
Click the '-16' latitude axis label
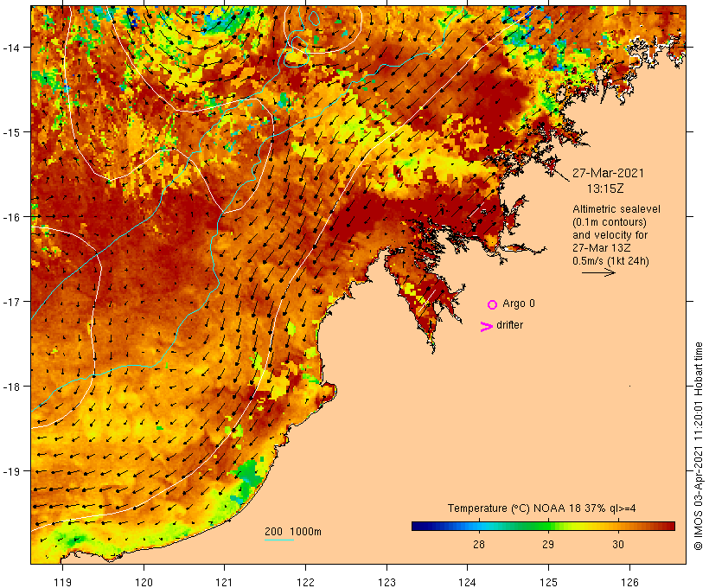[10, 217]
